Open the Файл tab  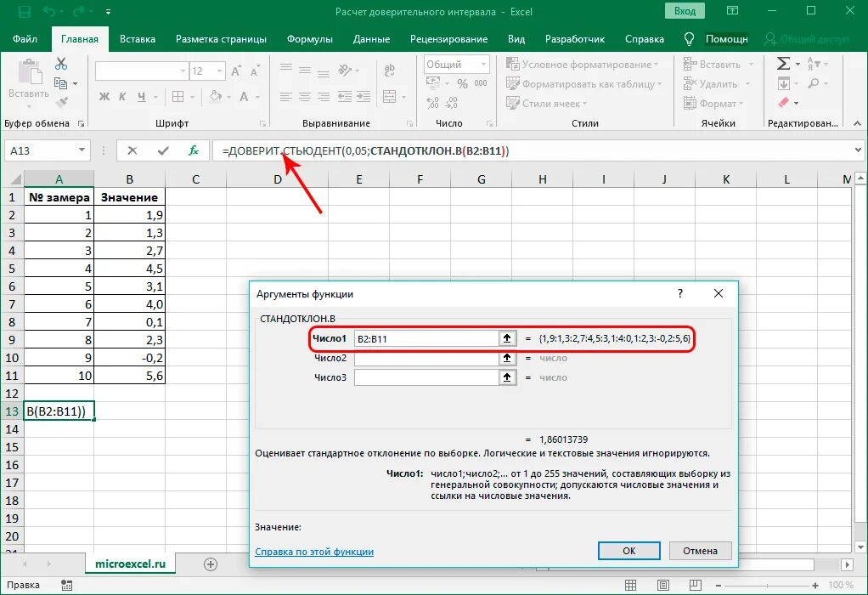25,39
